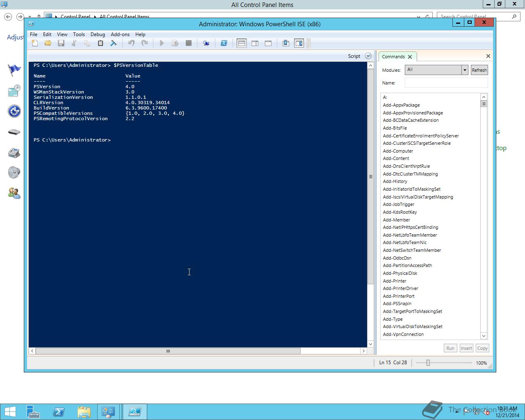Click the New script icon in toolbar

(x=35, y=43)
